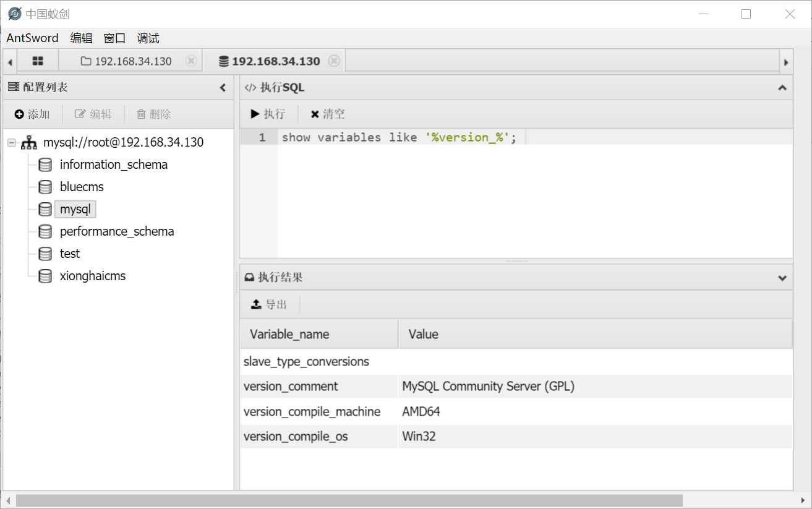
Task: Collapse the 配置列表 sidebar panel
Action: coord(223,88)
